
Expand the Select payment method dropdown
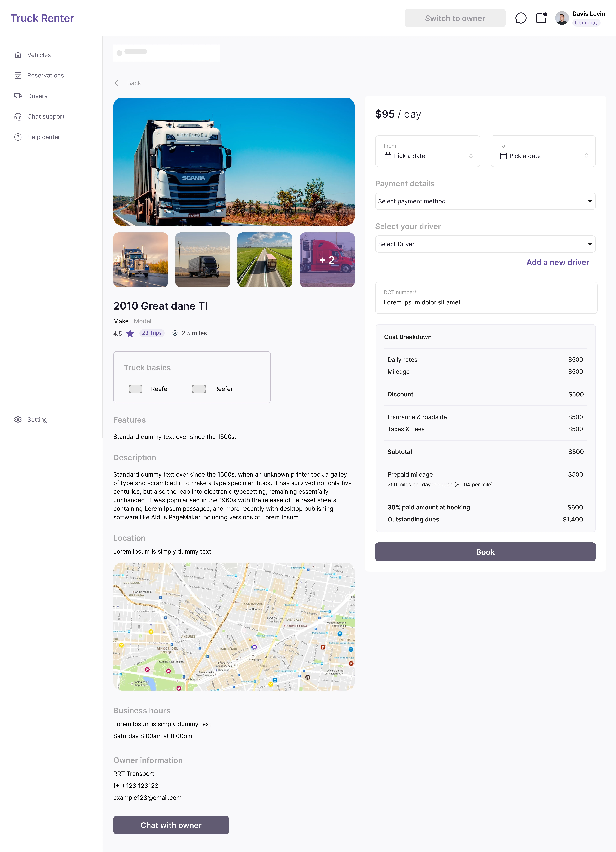(485, 201)
